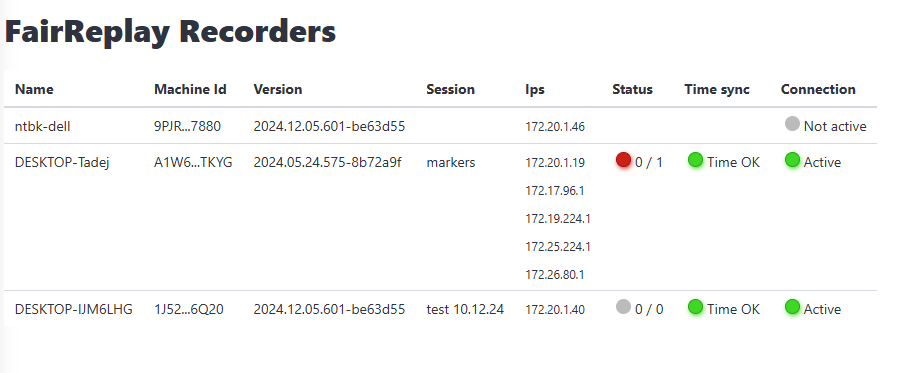Open the ntbk-dell recorder row
Screen dimensions: 910x373
440,126
